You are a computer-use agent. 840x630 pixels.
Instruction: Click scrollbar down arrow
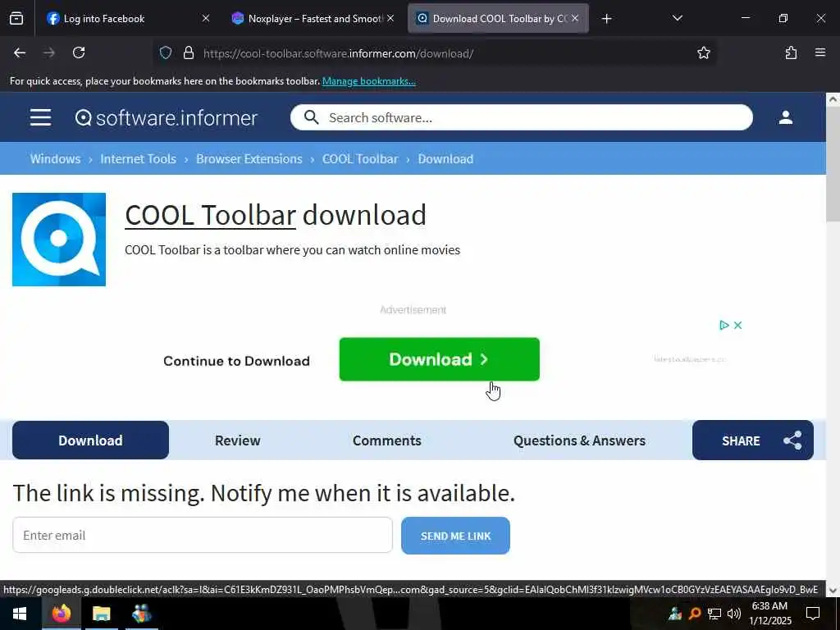point(833,591)
